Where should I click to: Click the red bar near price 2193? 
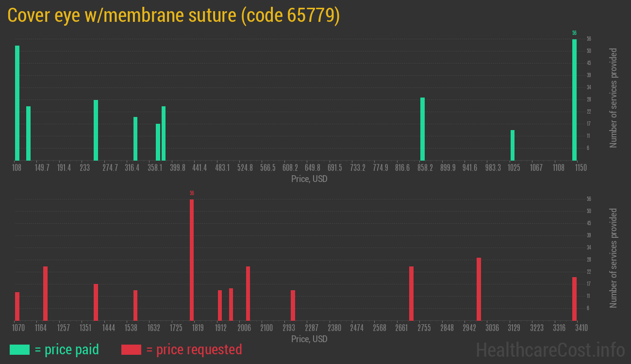[x=293, y=305]
